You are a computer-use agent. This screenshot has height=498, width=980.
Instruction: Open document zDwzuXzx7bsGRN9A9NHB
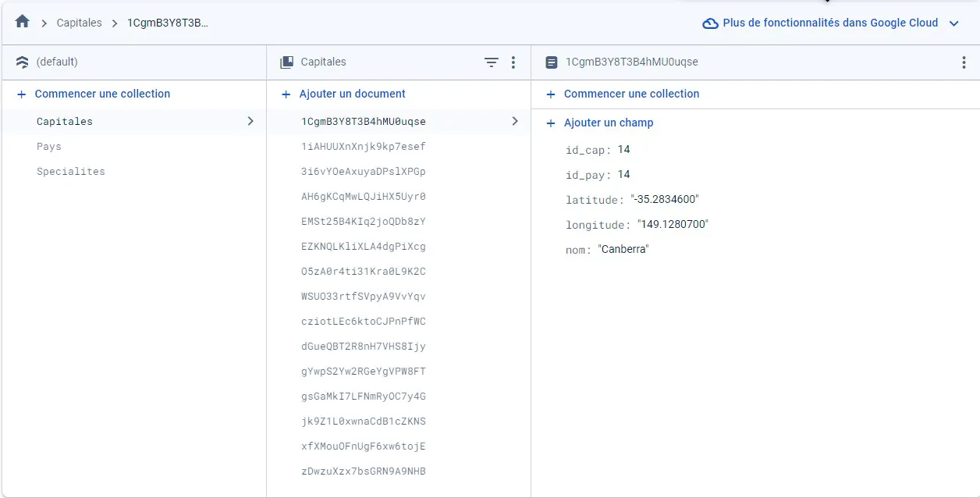tap(364, 471)
